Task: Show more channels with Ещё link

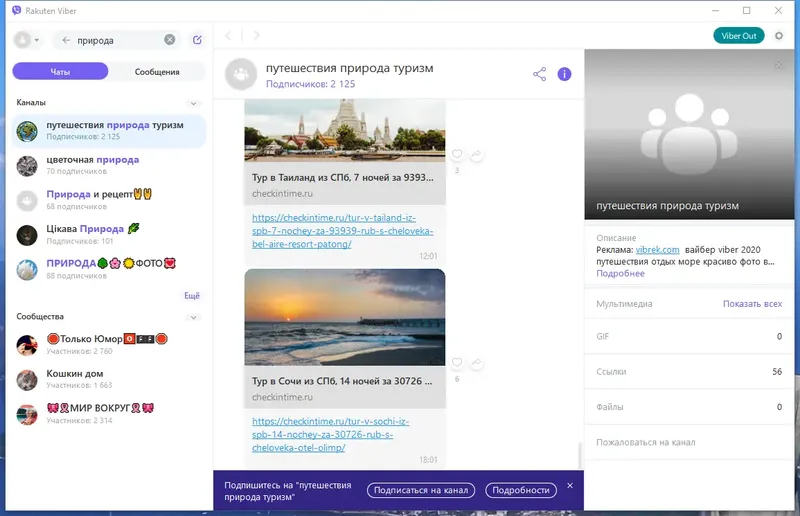Action: pos(192,296)
